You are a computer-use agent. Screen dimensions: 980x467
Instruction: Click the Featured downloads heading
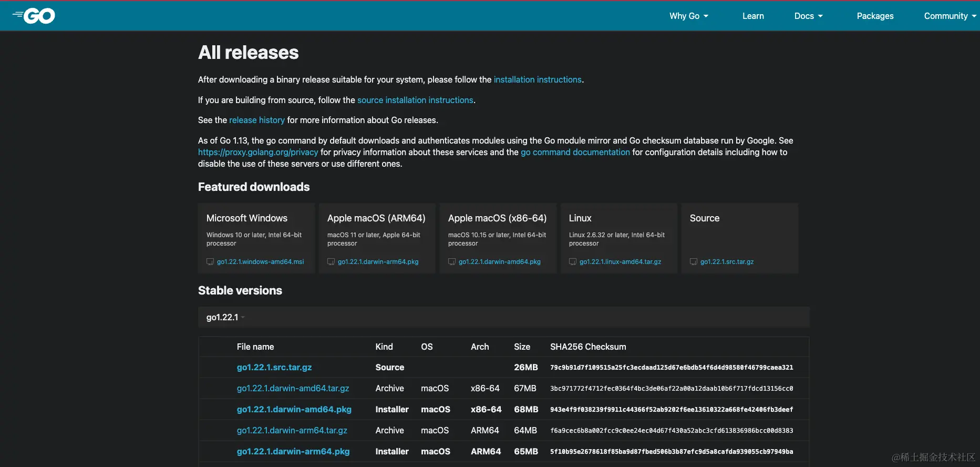tap(254, 187)
